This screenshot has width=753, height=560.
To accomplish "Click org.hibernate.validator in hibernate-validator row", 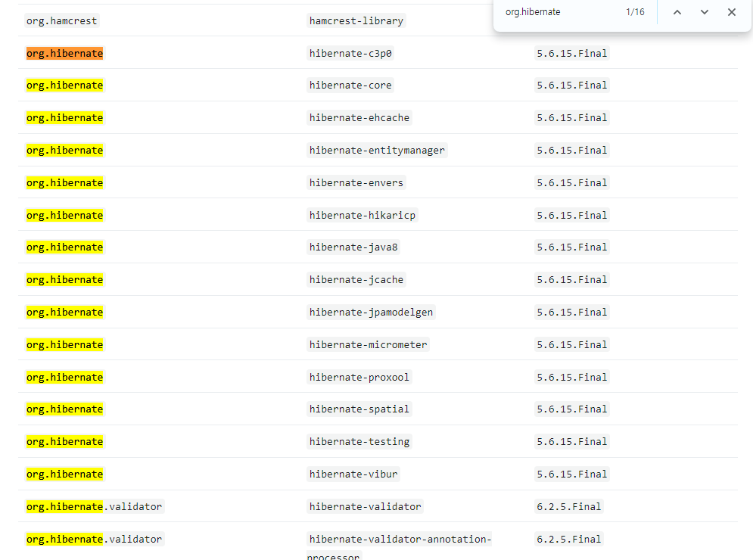I will pos(95,506).
